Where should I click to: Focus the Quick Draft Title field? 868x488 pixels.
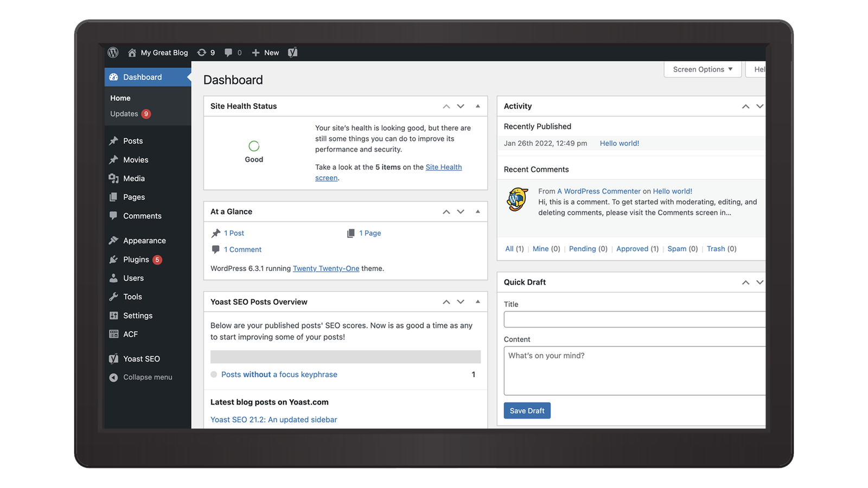[635, 319]
